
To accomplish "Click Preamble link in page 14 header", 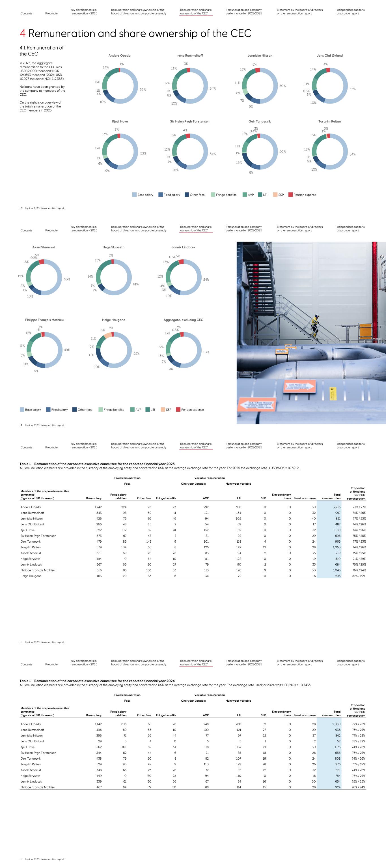I will click(x=51, y=231).
